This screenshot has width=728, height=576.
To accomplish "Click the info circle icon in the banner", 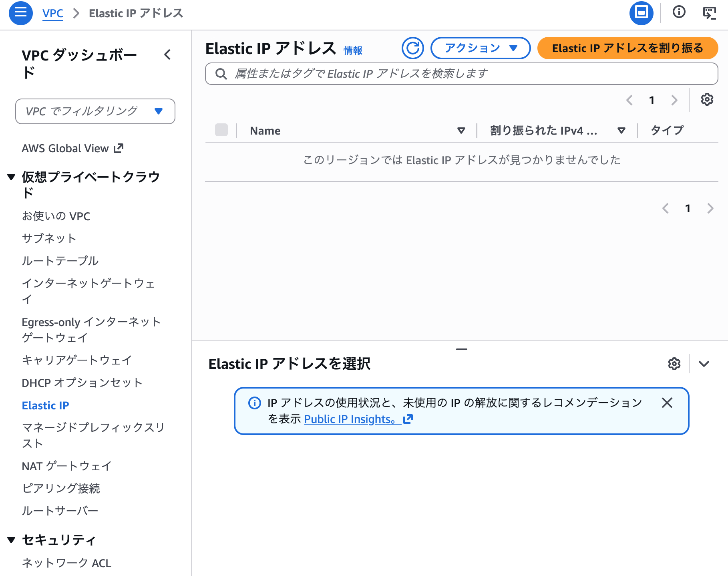I will click(255, 403).
